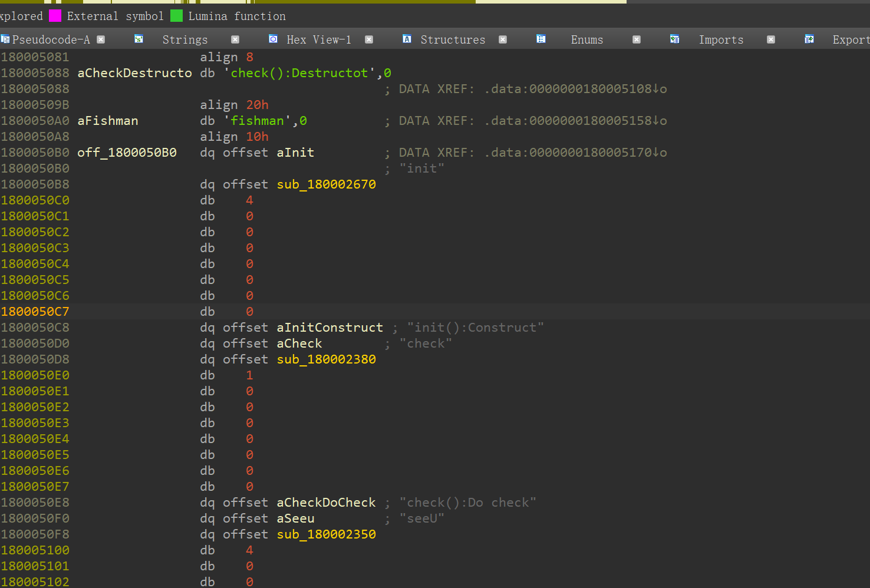Click the Hex View-1 tab icon
The image size is (870, 588).
coord(273,39)
